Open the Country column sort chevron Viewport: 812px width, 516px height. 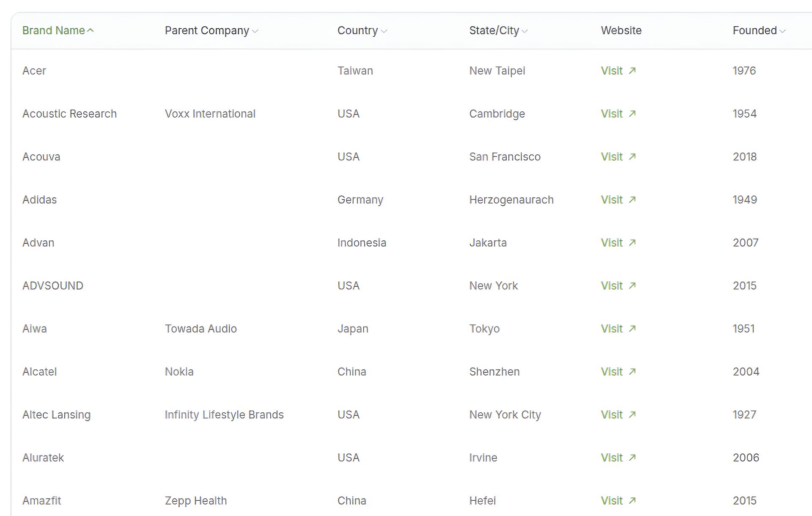pyautogui.click(x=384, y=31)
